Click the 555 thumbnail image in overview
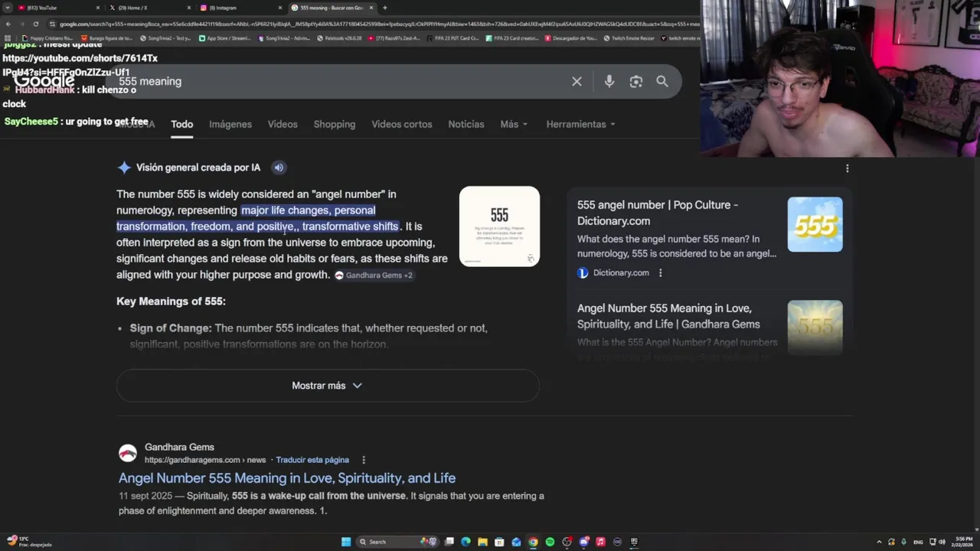 click(499, 227)
